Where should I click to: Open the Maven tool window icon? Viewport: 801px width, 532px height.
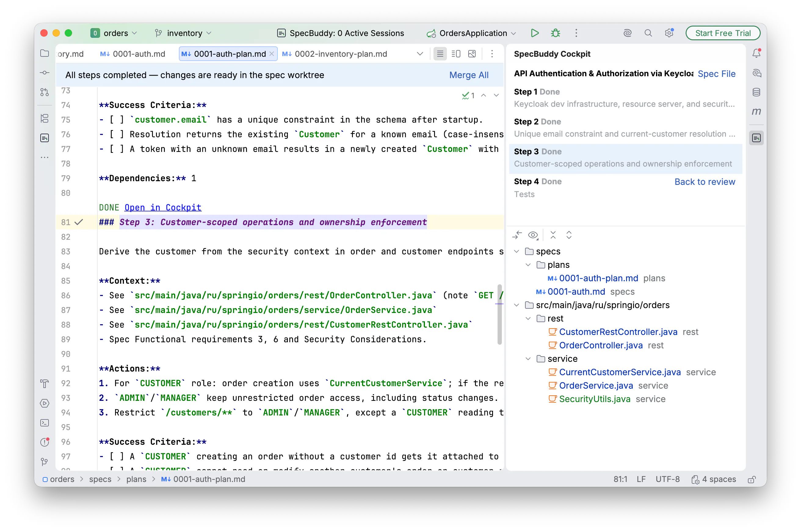tap(756, 111)
